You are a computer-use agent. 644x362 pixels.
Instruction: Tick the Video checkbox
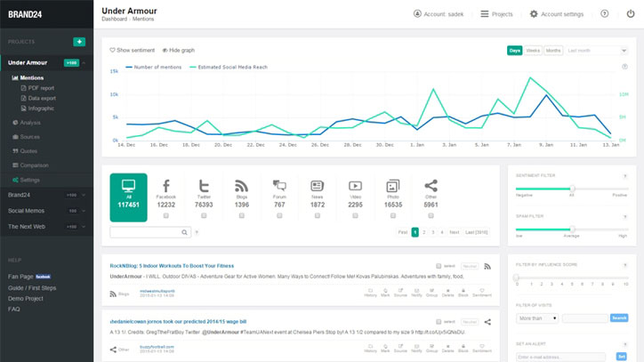(355, 216)
